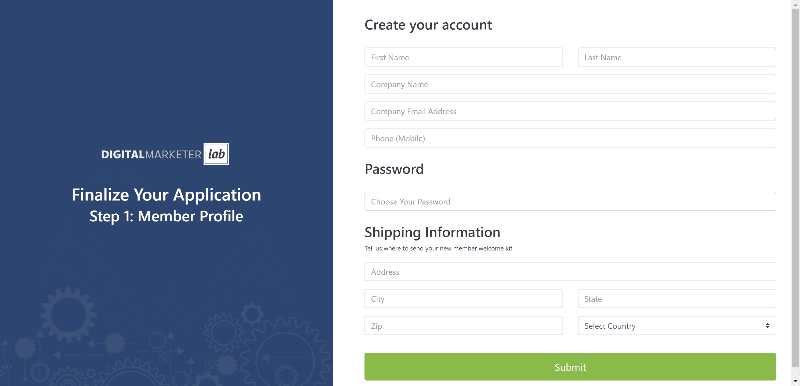The width and height of the screenshot is (800, 386).
Task: Open the Select Country dropdown
Action: [x=677, y=326]
